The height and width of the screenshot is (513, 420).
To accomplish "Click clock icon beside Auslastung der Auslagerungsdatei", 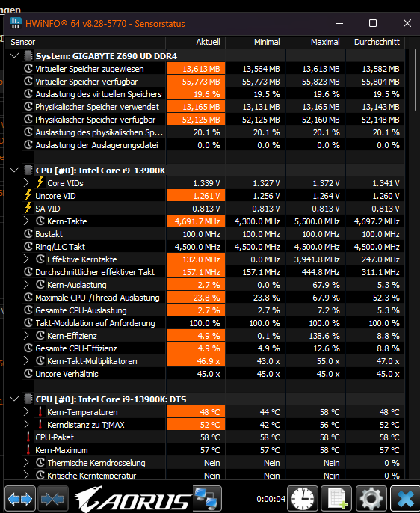I will click(28, 144).
